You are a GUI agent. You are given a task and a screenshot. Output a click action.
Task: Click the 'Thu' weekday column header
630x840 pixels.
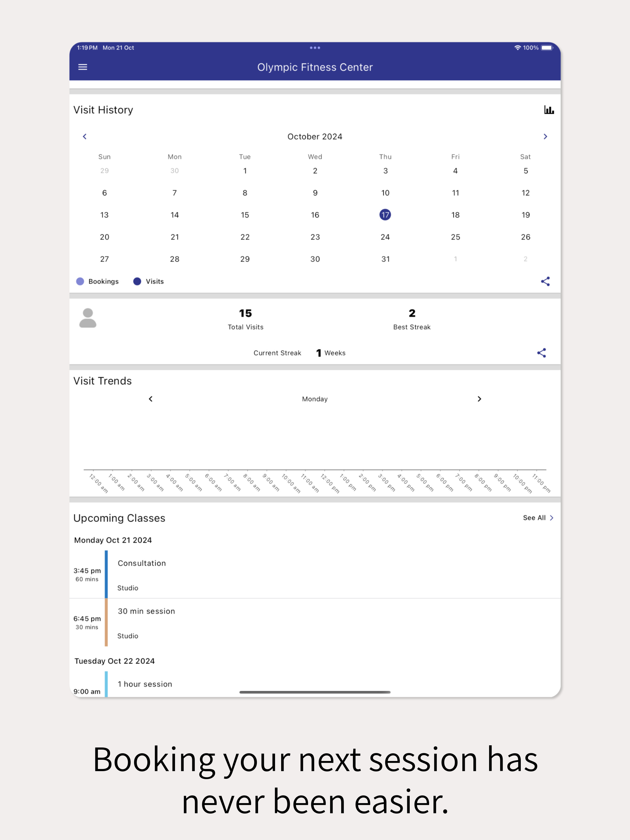tap(385, 157)
